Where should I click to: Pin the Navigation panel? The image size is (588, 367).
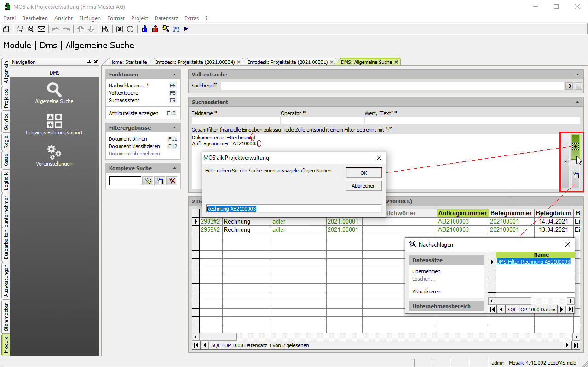[89, 62]
